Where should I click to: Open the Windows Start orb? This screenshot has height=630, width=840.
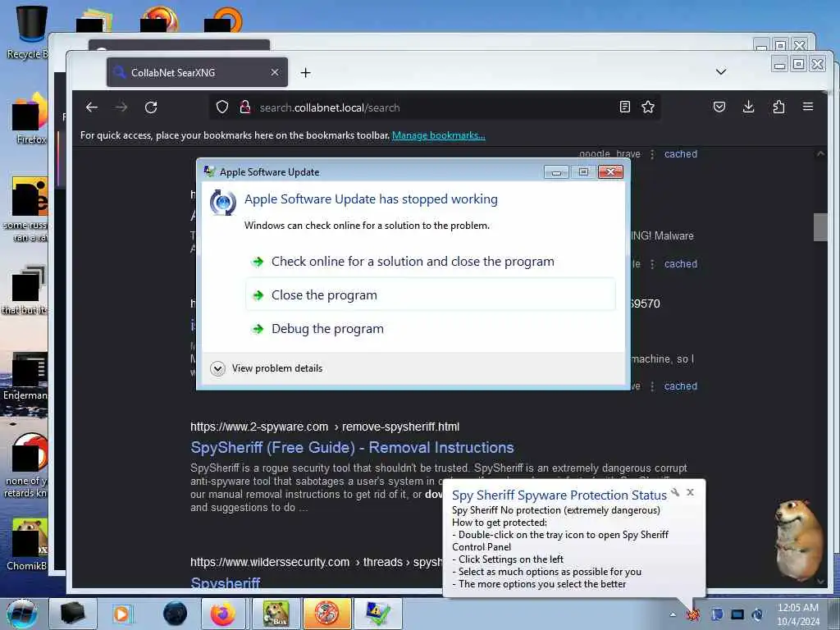21,614
